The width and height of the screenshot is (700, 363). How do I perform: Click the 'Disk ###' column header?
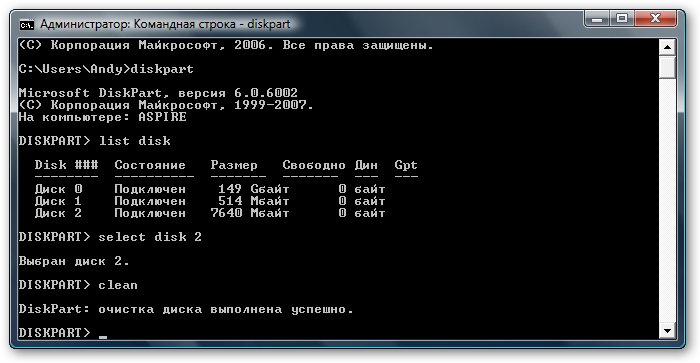coord(66,165)
